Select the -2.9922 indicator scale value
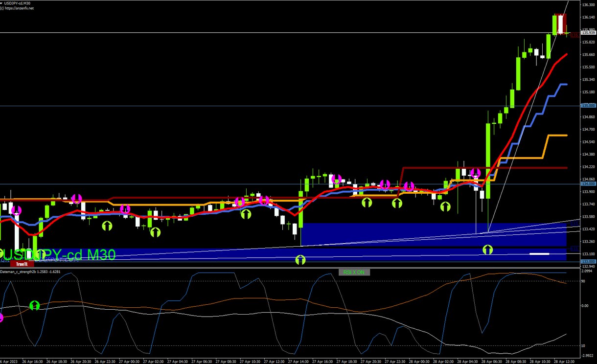The height and width of the screenshot is (364, 597). pyautogui.click(x=587, y=356)
